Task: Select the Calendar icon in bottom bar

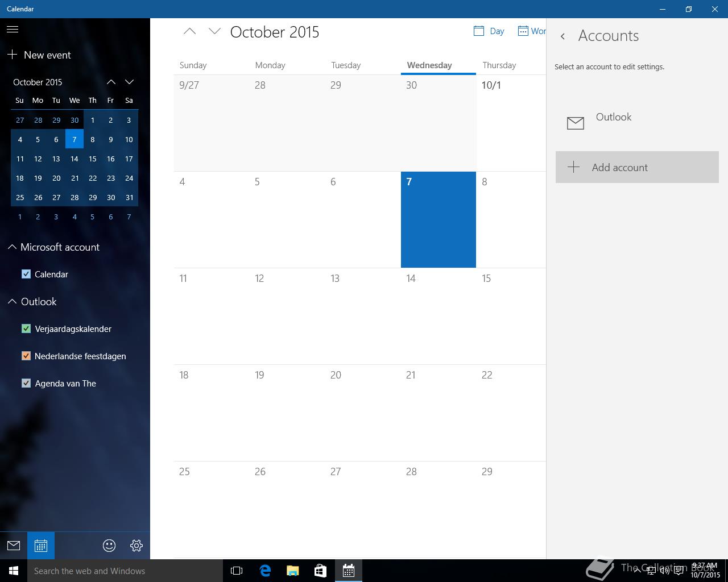Action: click(41, 546)
